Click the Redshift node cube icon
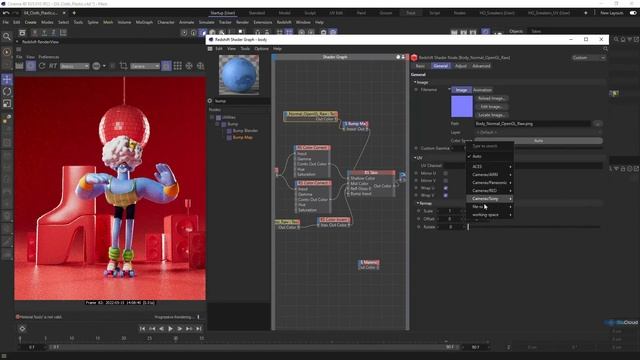 tap(414, 58)
